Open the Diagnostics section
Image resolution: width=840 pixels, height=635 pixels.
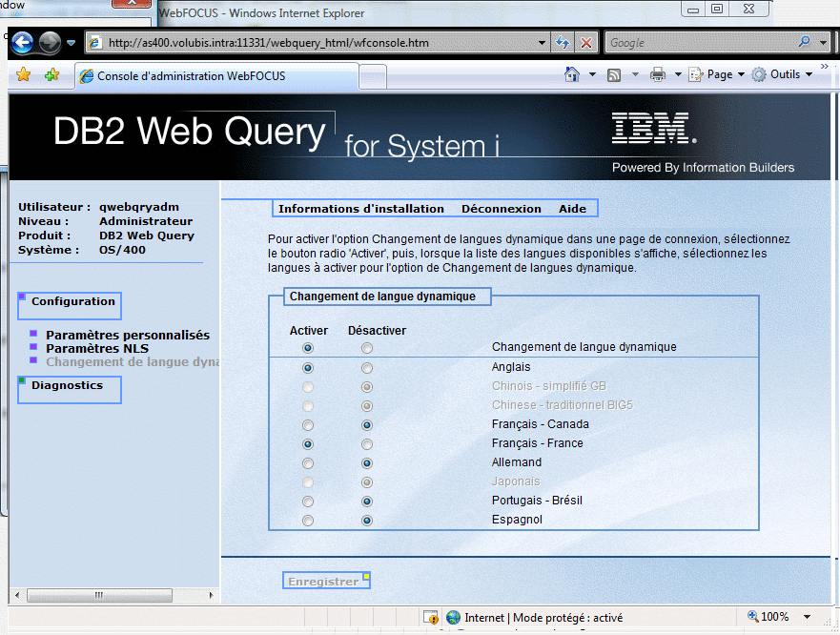click(x=70, y=390)
